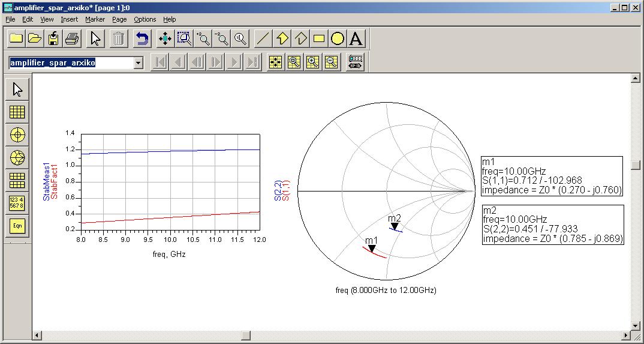Click the trash can Delete icon
The image size is (644, 344).
pos(118,39)
